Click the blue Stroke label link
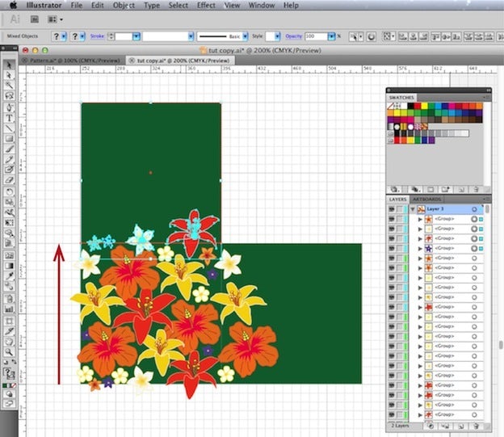The height and width of the screenshot is (437, 504). [97, 36]
